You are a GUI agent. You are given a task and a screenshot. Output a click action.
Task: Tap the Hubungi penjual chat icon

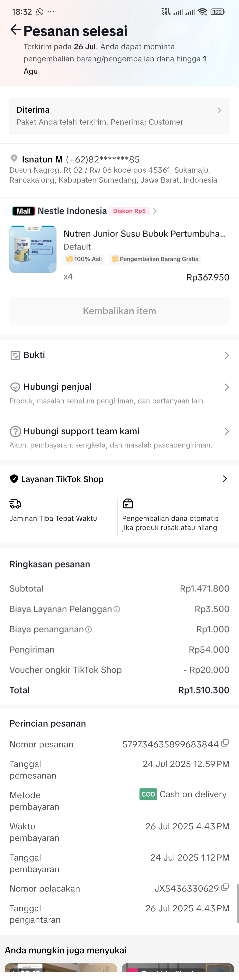15,387
